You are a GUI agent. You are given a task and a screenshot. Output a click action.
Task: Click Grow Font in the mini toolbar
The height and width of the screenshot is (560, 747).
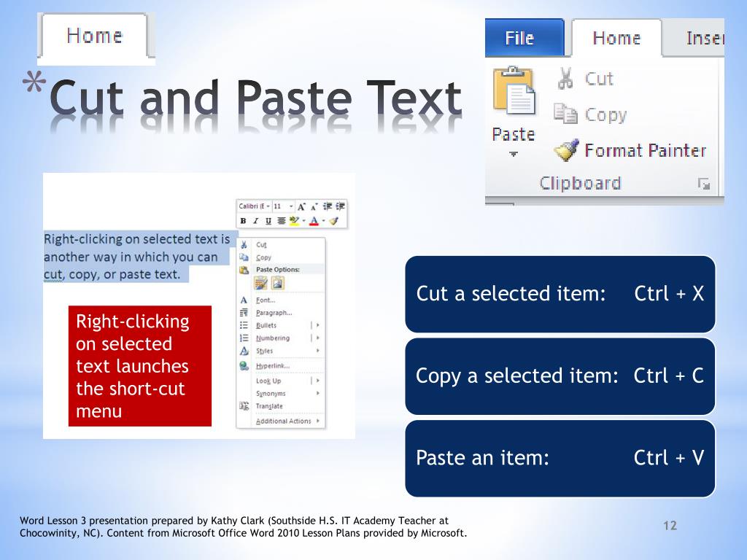click(x=301, y=206)
